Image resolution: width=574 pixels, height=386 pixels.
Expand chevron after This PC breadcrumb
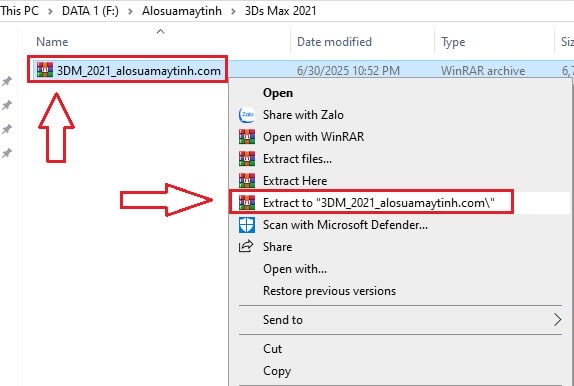tap(50, 11)
